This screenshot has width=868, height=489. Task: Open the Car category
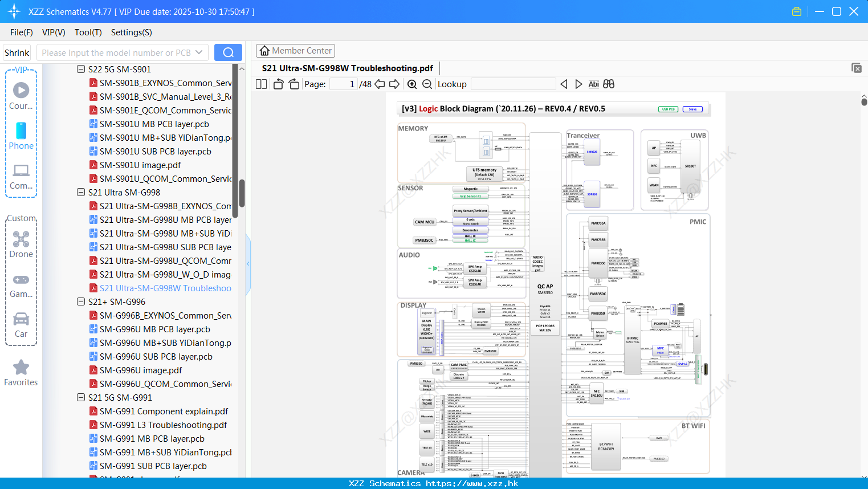pos(21,325)
